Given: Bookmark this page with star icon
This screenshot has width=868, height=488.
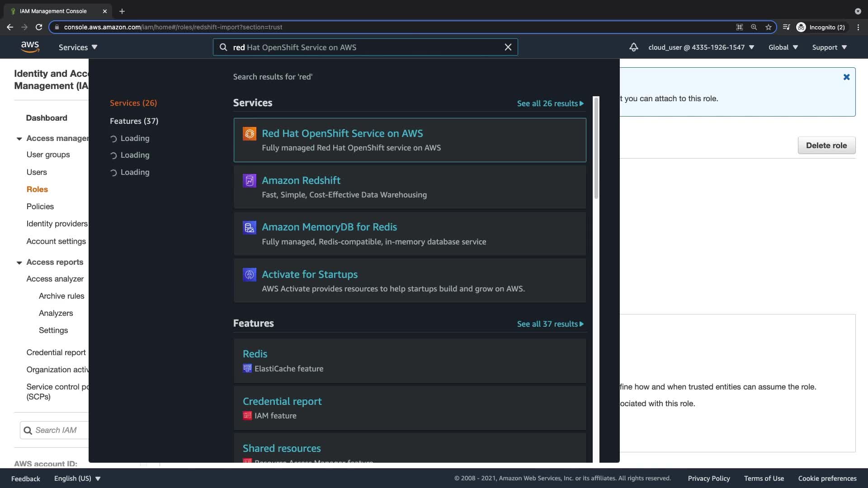Looking at the screenshot, I should 768,27.
